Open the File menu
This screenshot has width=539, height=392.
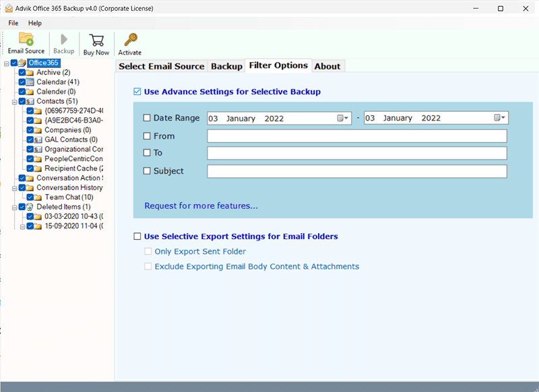[x=13, y=23]
